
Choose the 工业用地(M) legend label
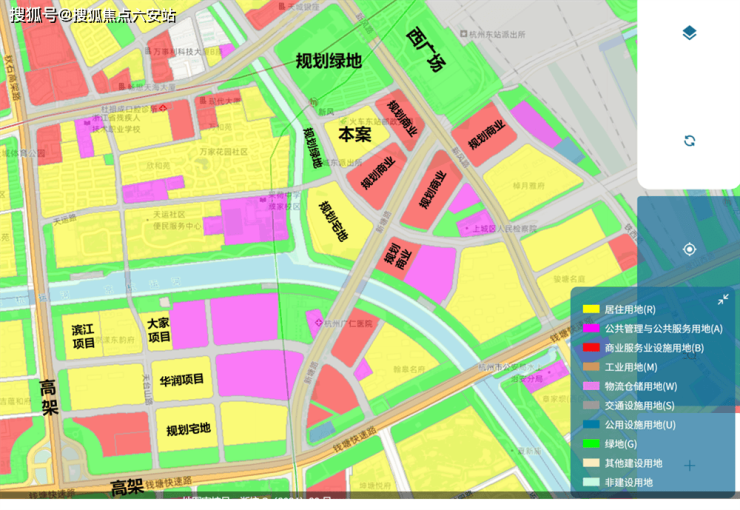631,367
